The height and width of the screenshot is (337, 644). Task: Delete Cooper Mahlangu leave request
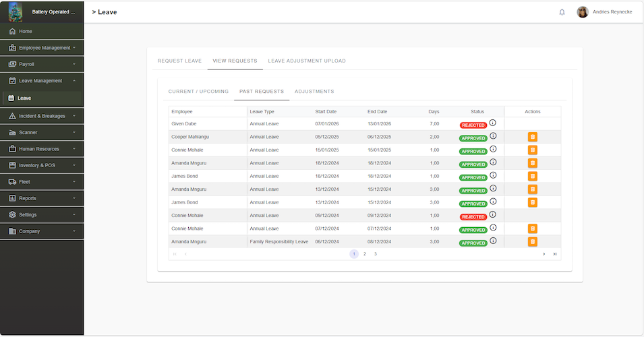coord(533,137)
